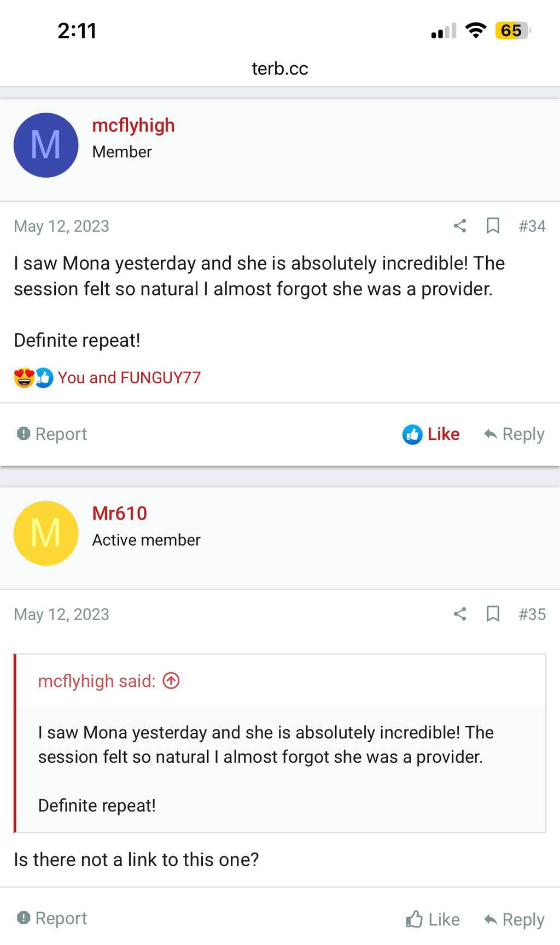This screenshot has height=945, width=560.
Task: Bookmark post #34
Action: pyautogui.click(x=493, y=226)
